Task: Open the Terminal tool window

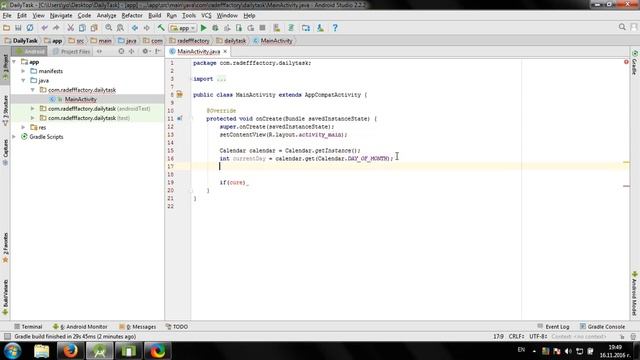Action: [28, 327]
